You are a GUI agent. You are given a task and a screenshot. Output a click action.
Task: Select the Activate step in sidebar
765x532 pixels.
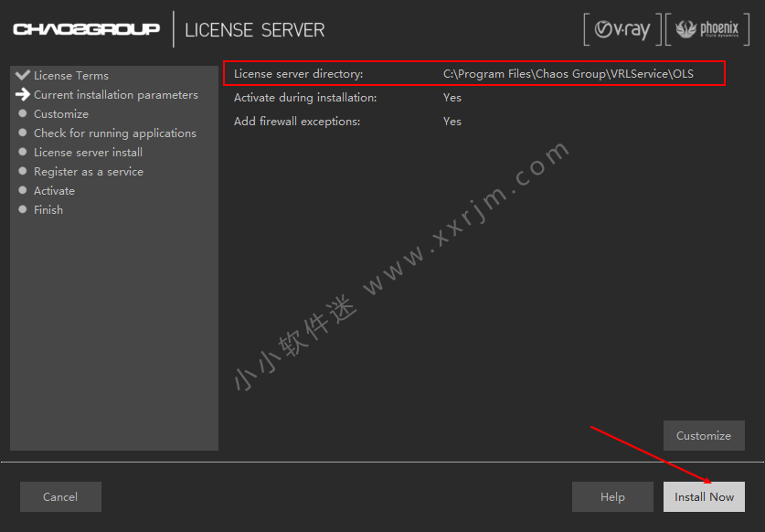[54, 191]
